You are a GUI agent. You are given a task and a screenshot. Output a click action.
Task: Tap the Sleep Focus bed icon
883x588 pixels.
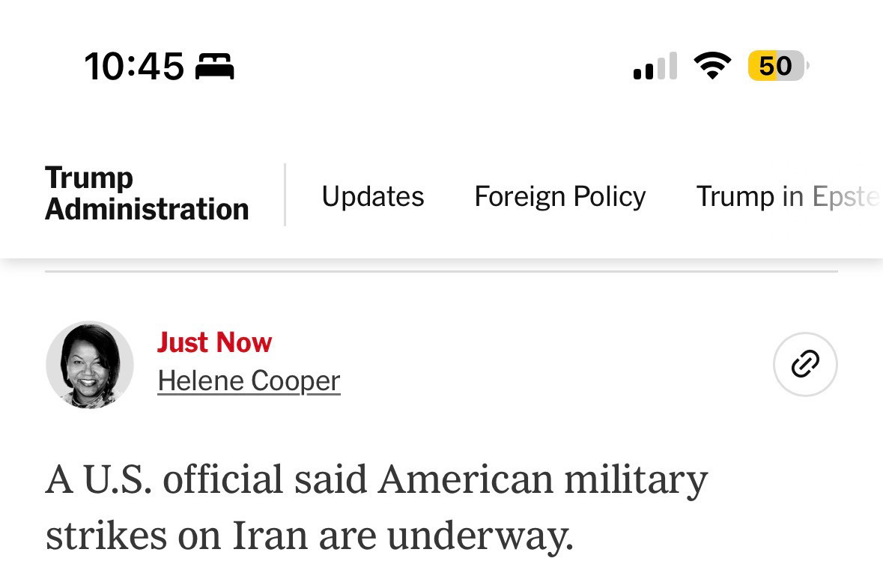coord(214,67)
